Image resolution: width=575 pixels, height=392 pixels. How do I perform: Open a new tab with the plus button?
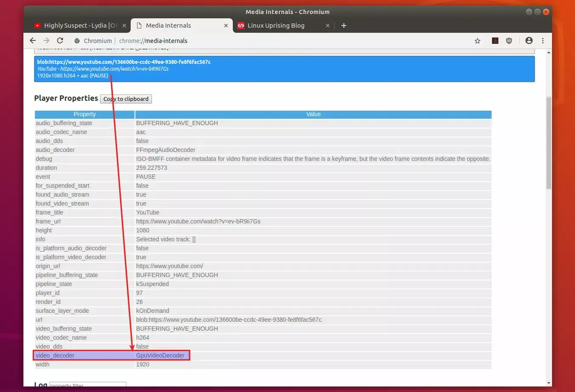coord(344,26)
